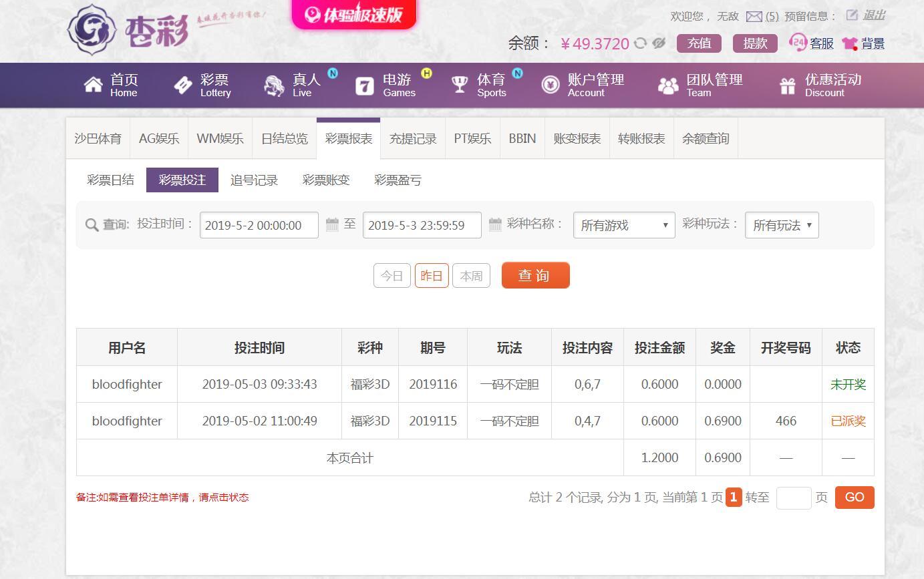
Task: Expand the play type dropdown
Action: [x=782, y=225]
